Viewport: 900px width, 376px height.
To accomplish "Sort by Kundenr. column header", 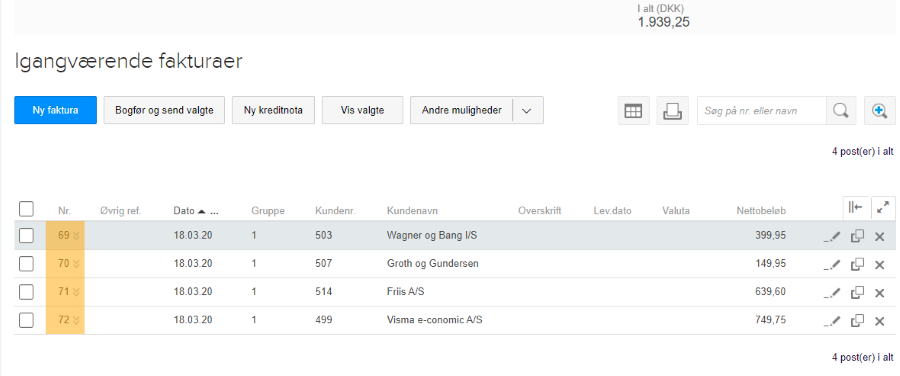I will pyautogui.click(x=335, y=211).
